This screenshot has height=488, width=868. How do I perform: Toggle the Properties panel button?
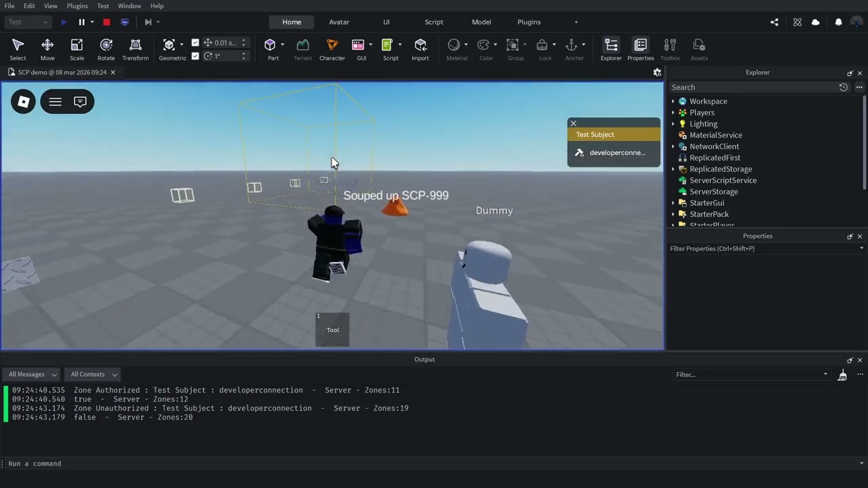[x=640, y=49]
